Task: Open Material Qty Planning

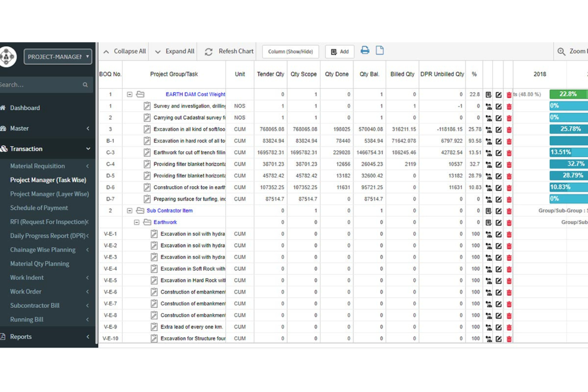Action: 39,264
